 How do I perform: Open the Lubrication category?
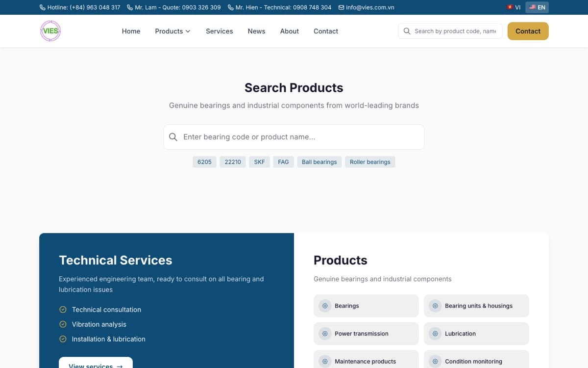coord(476,334)
